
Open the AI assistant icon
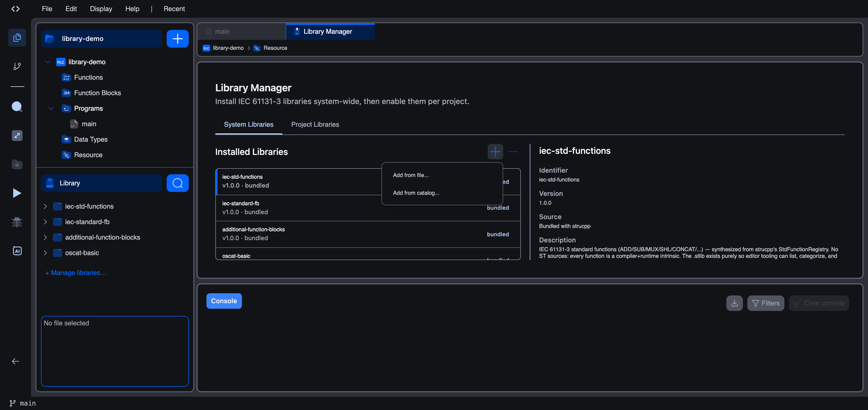pos(17,251)
